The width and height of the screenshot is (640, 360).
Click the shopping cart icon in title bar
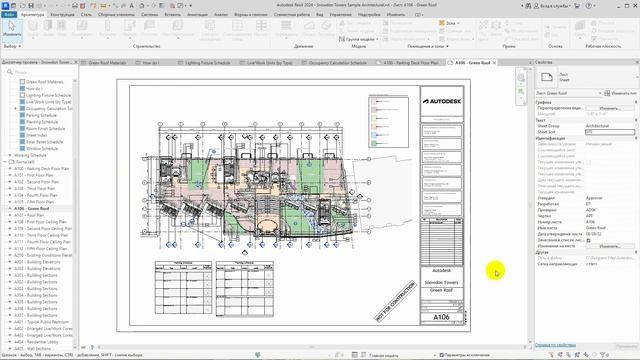[577, 6]
